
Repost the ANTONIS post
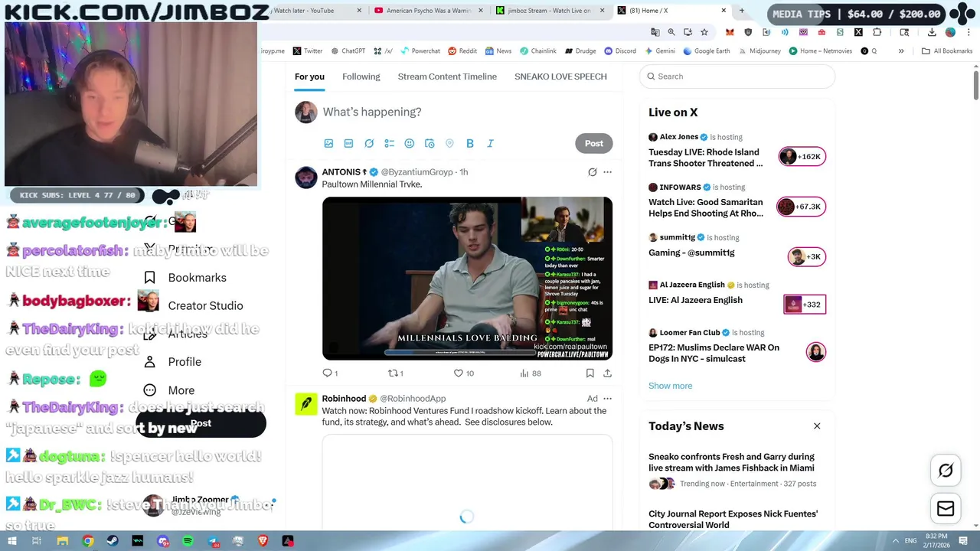(396, 373)
